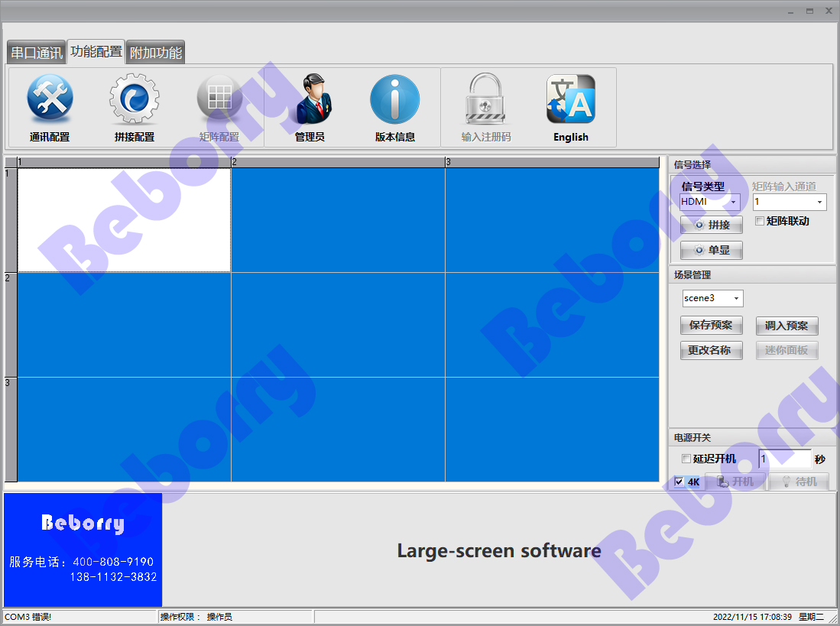840x626 pixels.
Task: Click the 拼接 button
Action: click(712, 225)
